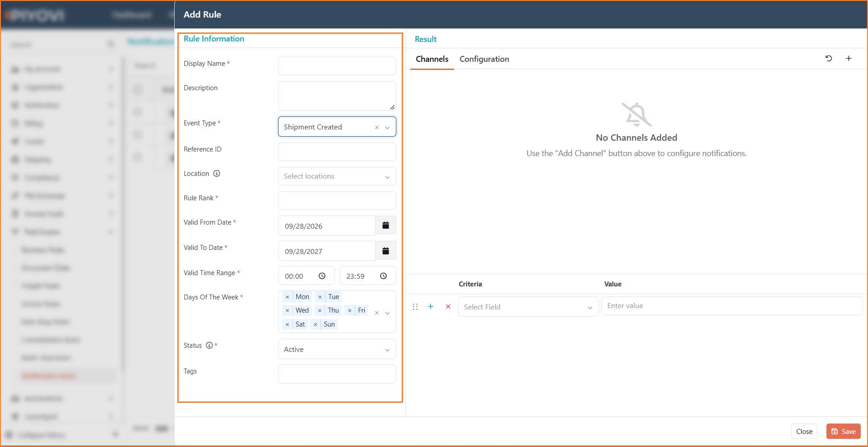Click the Valid To Date field 09/28/2027
The width and height of the screenshot is (868, 447).
(x=327, y=251)
